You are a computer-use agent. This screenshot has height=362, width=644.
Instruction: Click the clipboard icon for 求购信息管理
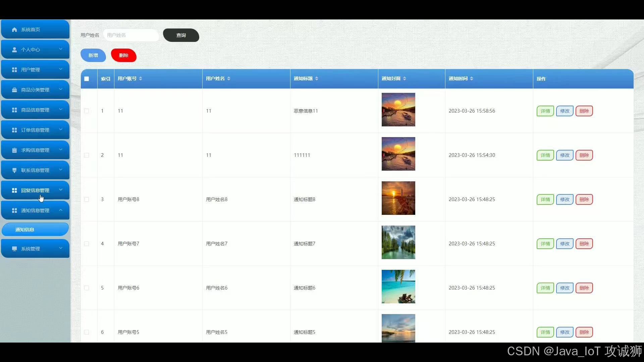click(14, 150)
